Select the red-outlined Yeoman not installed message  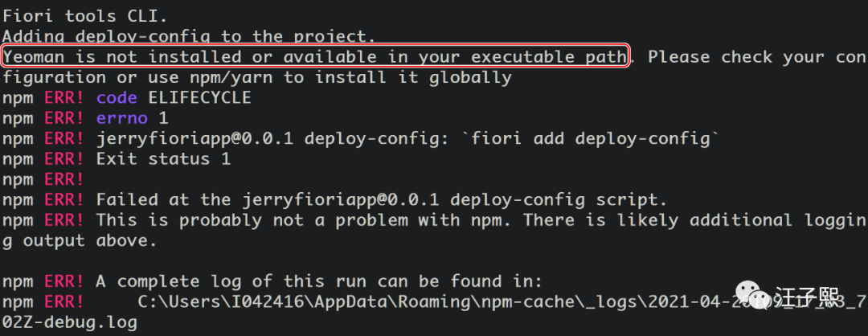point(315,57)
